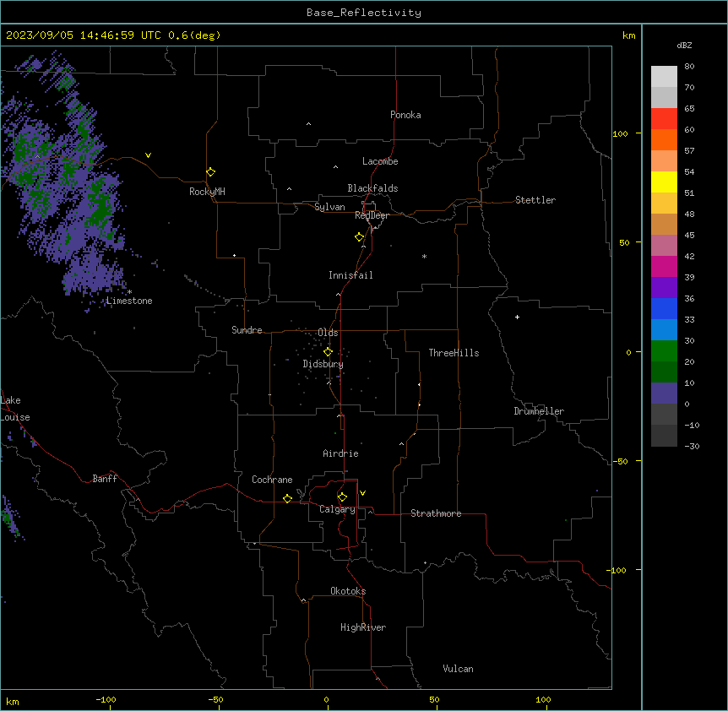The height and width of the screenshot is (711, 728).
Task: Select the red 60–65 dBZ legend swatch
Action: (x=664, y=118)
